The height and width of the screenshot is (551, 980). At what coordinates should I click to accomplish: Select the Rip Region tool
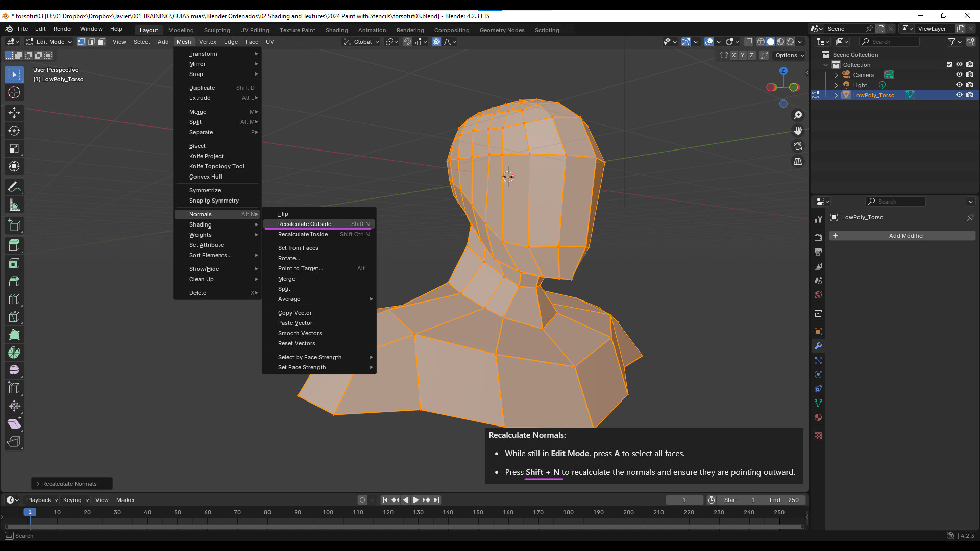tap(14, 442)
